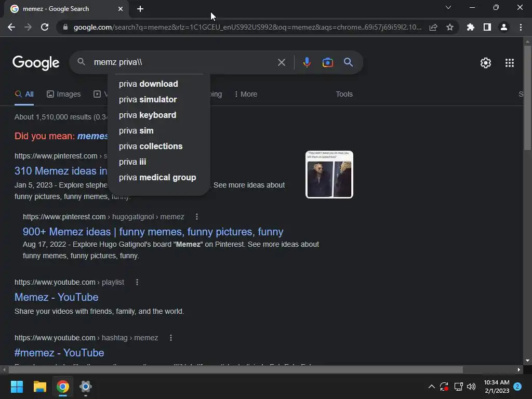Click the Pinterest meme thumbnail image
The image size is (532, 399).
click(329, 175)
